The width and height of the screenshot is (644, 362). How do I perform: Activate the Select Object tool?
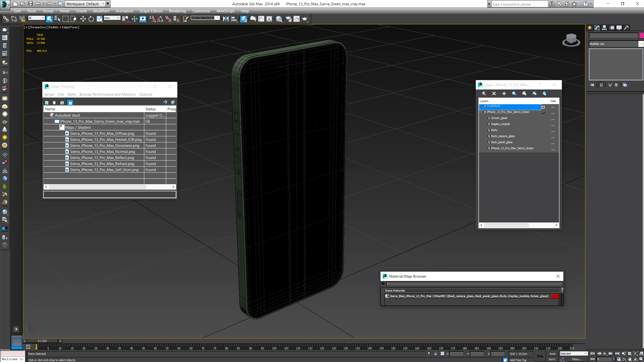pyautogui.click(x=49, y=19)
